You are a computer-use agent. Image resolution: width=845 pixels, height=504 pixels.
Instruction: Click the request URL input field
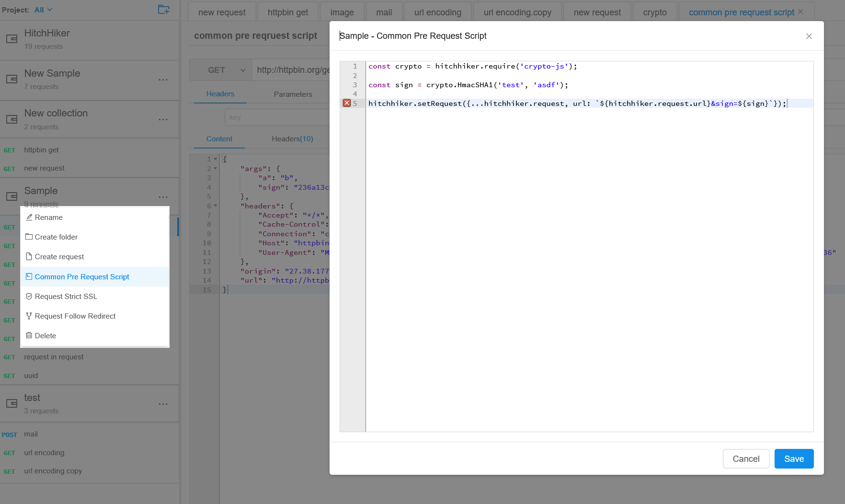coord(292,70)
